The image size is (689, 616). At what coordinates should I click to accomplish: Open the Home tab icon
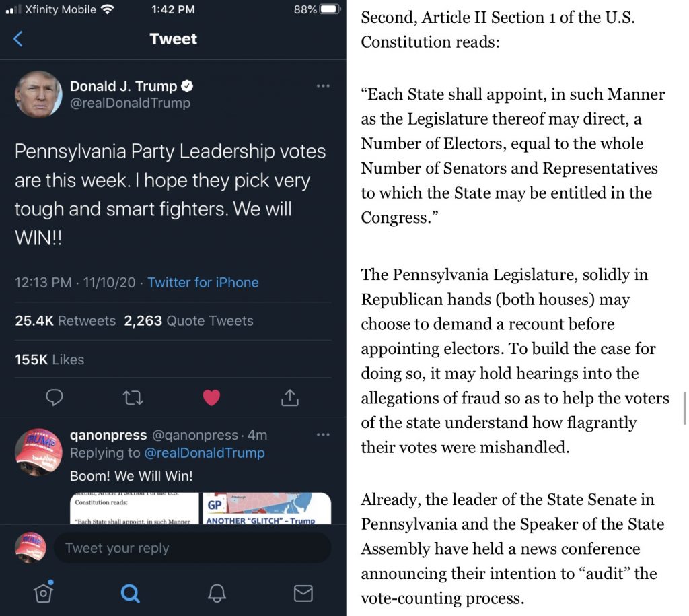(x=43, y=592)
